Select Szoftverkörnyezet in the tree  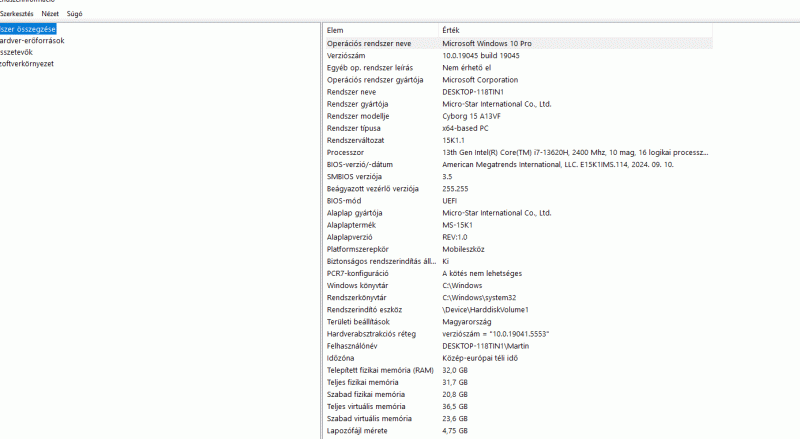click(27, 64)
